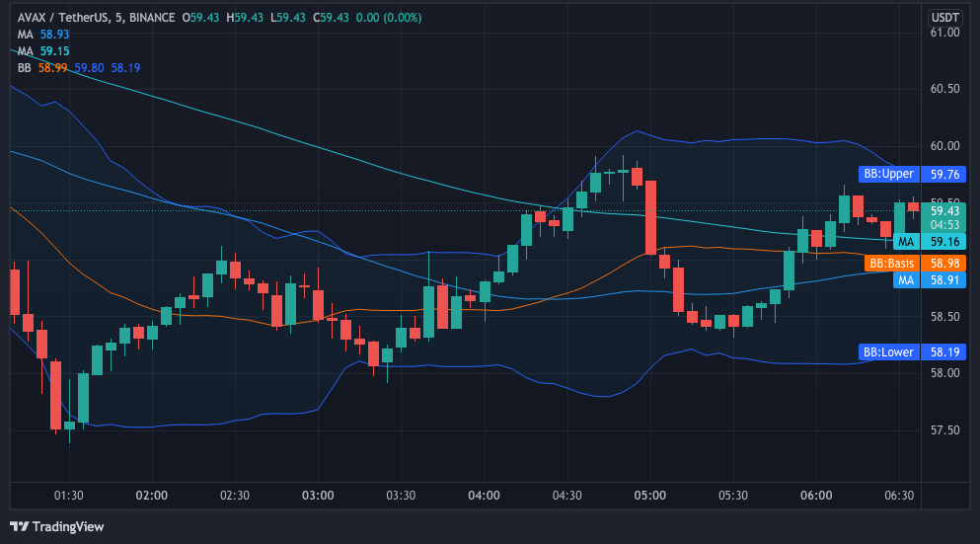The image size is (980, 544).
Task: Click the 57.50 price scale label
Action: [944, 430]
